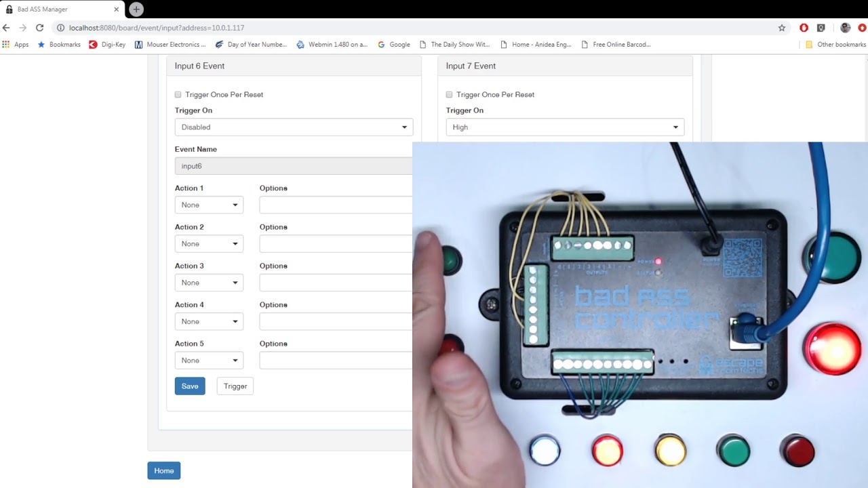The image size is (868, 488).
Task: Click the Event Name field containing input6
Action: coord(294,166)
